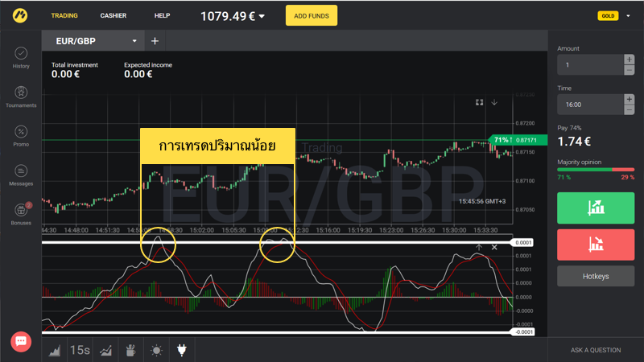Switch to the Cashier tab
Viewport: 644px width, 362px height.
(x=118, y=15)
